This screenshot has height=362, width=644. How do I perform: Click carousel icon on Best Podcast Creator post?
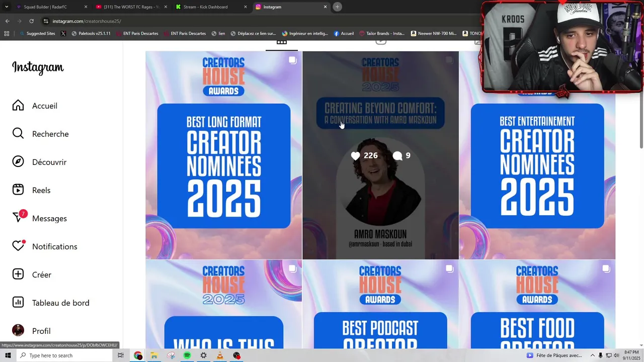[449, 268]
